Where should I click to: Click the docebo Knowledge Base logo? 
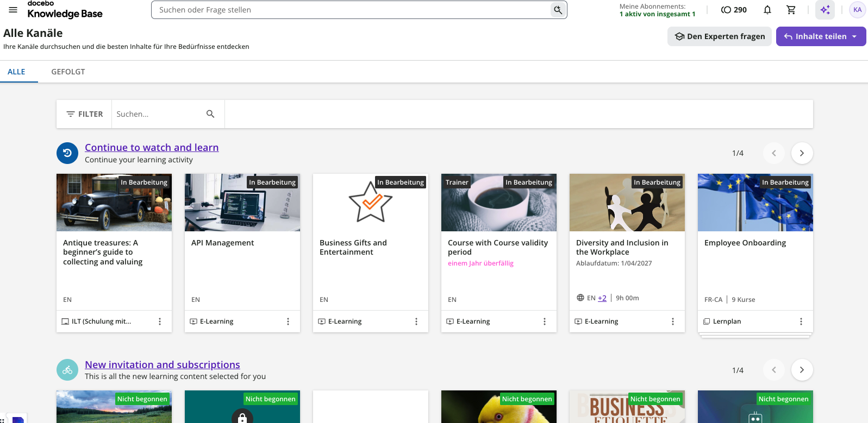(65, 10)
